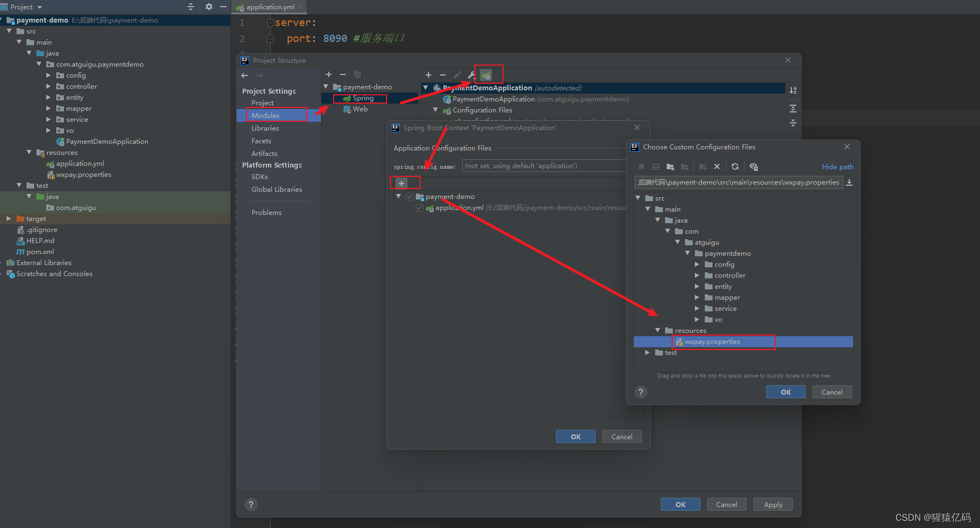Click Cancel in Spring Boot Context dialog

pos(622,437)
